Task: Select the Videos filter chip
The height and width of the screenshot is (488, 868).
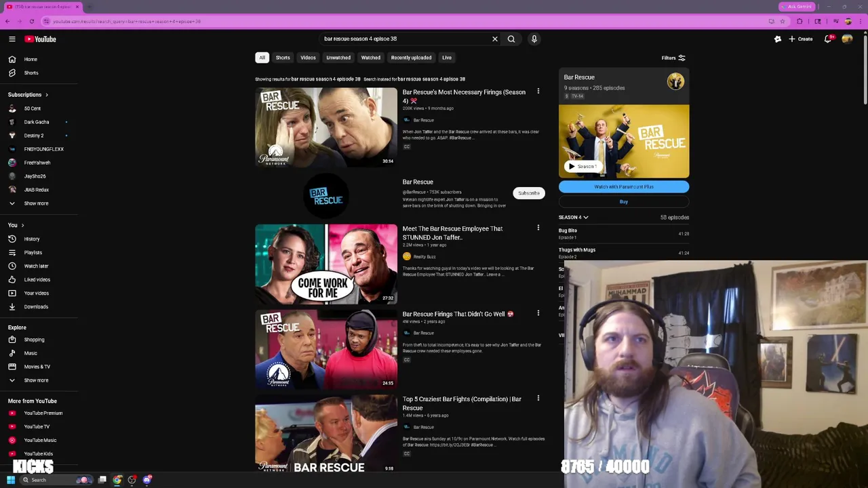Action: pos(308,58)
